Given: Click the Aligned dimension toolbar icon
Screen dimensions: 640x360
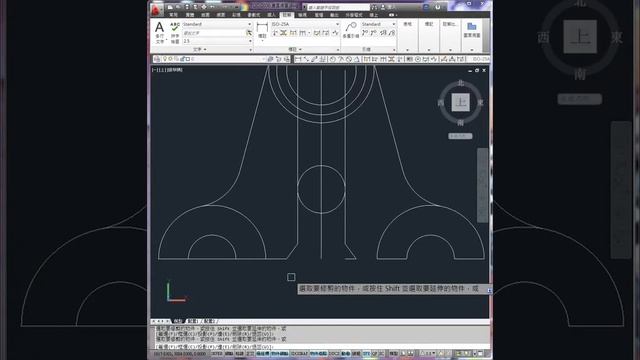Looking at the screenshot, I should (306, 59).
